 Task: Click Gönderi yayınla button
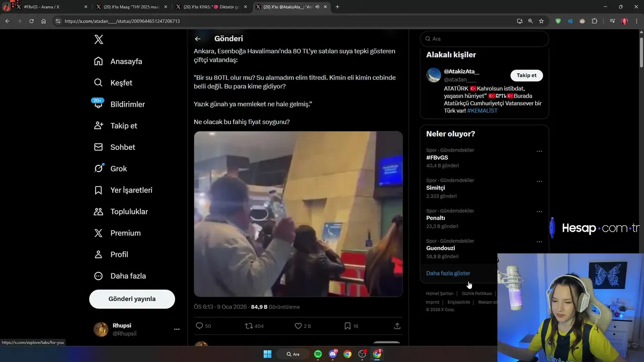pos(132,299)
